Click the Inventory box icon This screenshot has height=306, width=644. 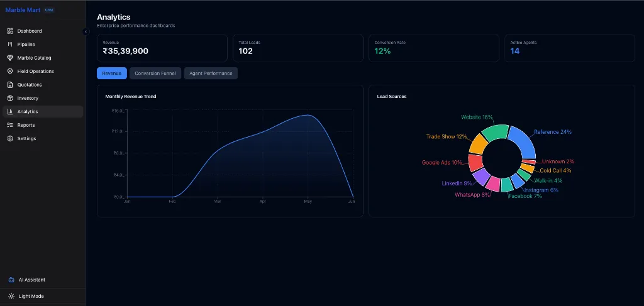click(x=10, y=99)
